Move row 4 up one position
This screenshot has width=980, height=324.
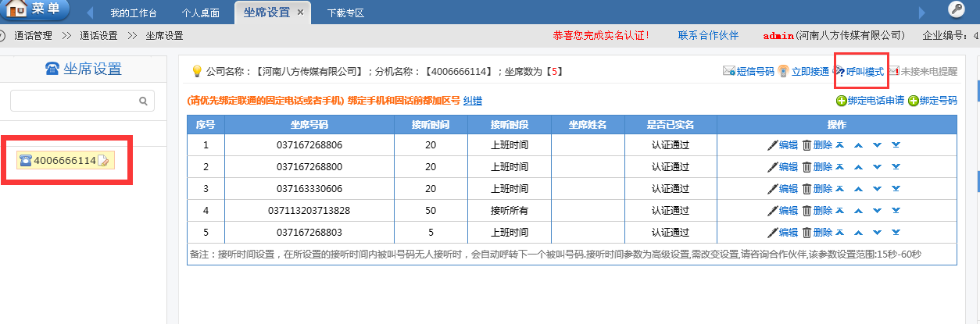pyautogui.click(x=858, y=211)
